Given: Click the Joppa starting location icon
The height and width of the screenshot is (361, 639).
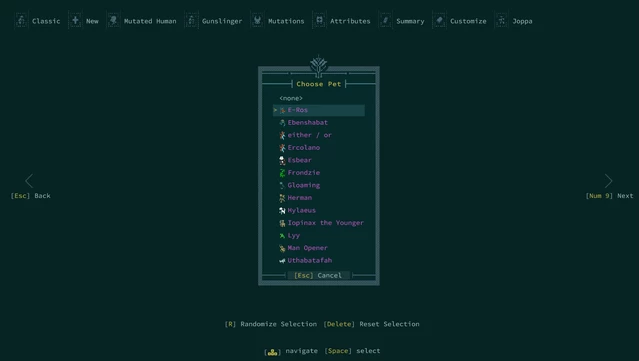Looking at the screenshot, I should (x=502, y=20).
